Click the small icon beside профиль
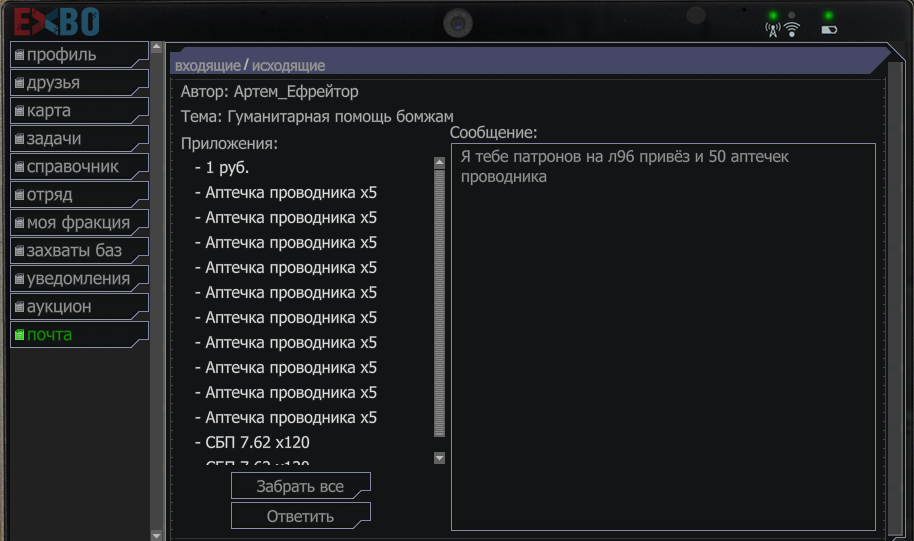This screenshot has width=914, height=541. (19, 55)
